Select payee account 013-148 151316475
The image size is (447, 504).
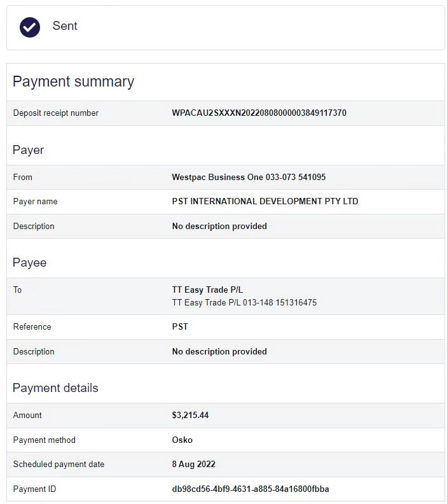280,302
